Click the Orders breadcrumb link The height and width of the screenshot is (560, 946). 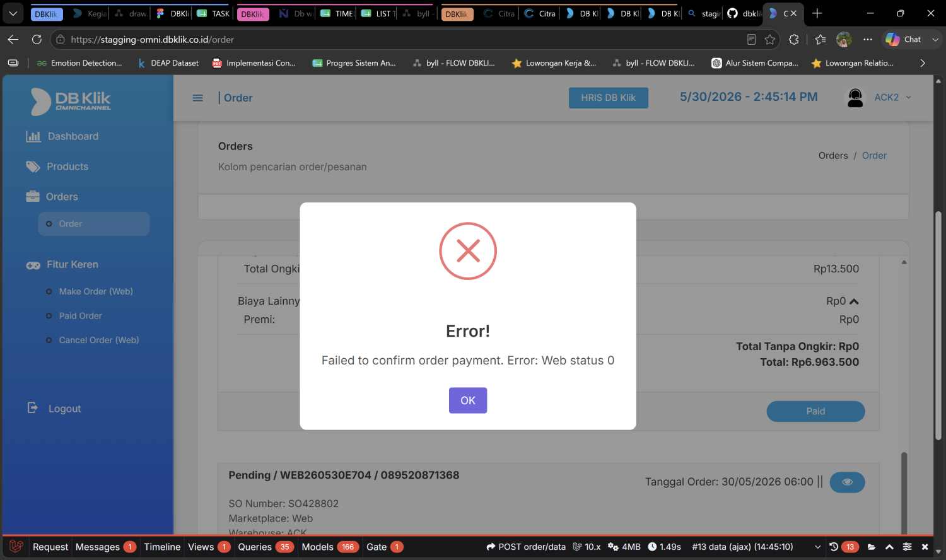click(x=833, y=156)
